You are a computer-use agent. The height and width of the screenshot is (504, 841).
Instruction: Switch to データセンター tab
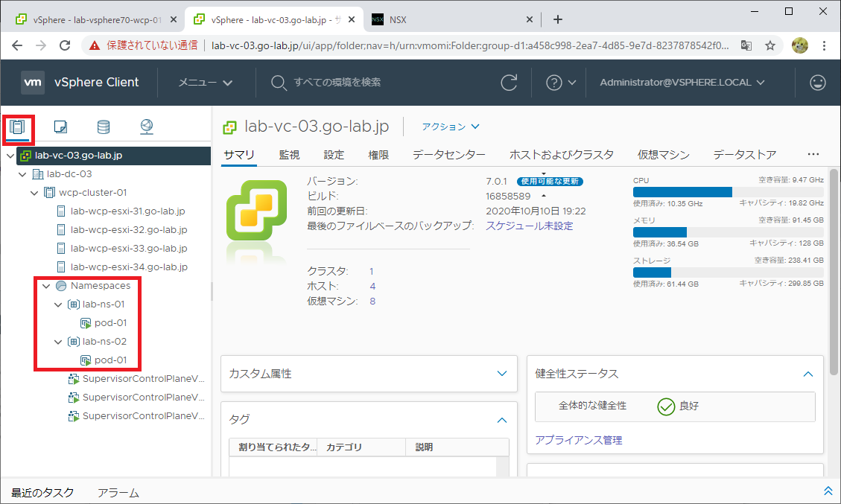(x=449, y=155)
